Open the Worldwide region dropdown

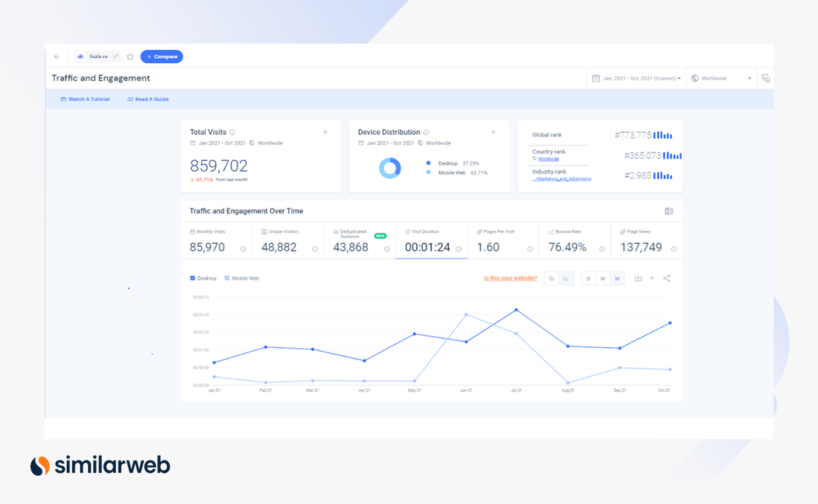click(721, 78)
